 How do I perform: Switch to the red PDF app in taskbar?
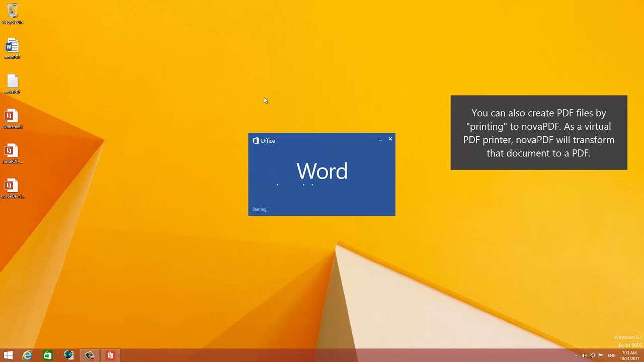(110, 355)
